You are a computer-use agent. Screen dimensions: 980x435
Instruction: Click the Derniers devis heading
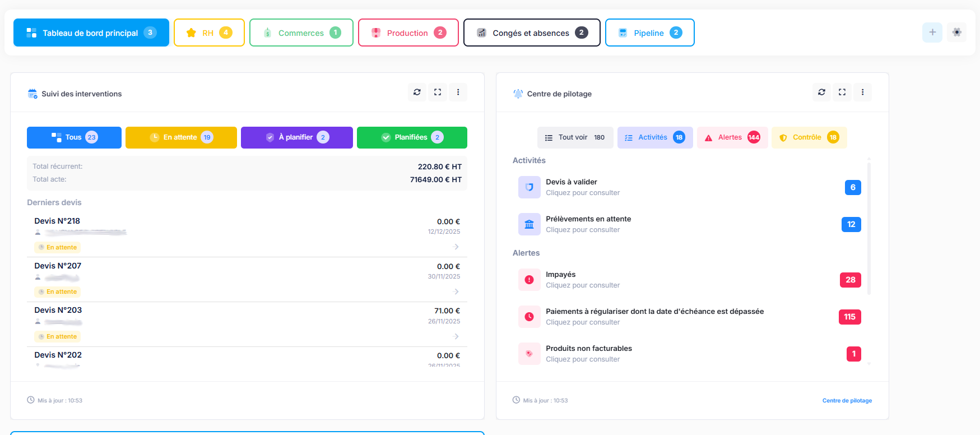(x=54, y=202)
